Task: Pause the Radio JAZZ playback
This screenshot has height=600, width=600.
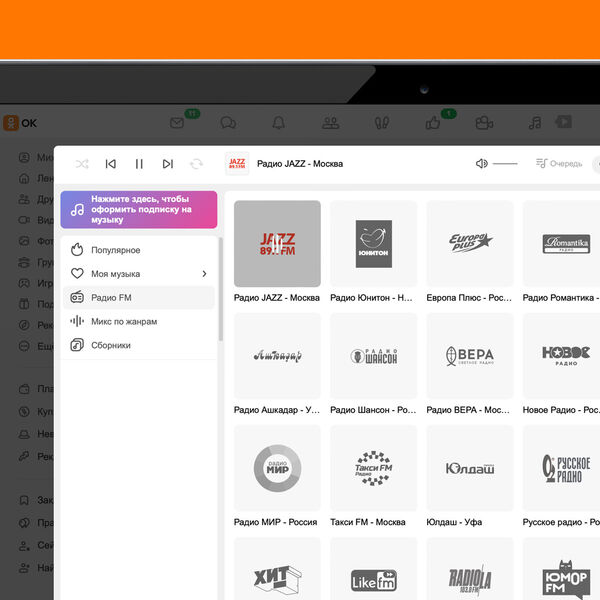Action: point(139,163)
